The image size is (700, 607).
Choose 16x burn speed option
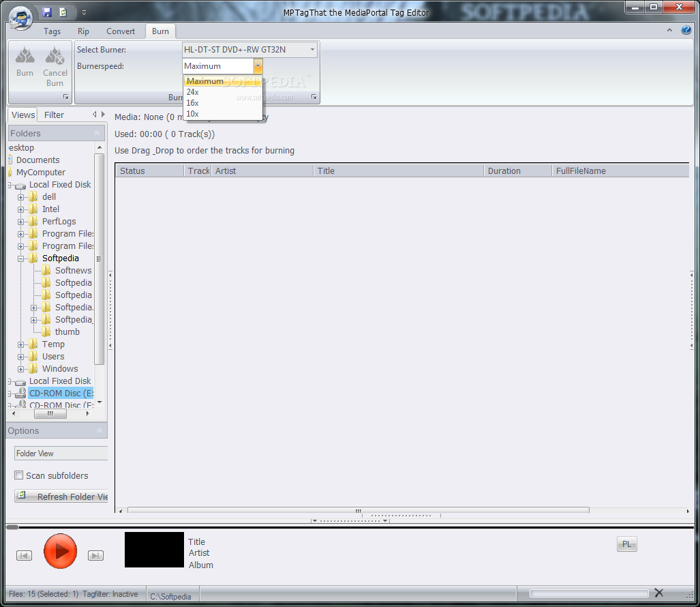point(222,103)
